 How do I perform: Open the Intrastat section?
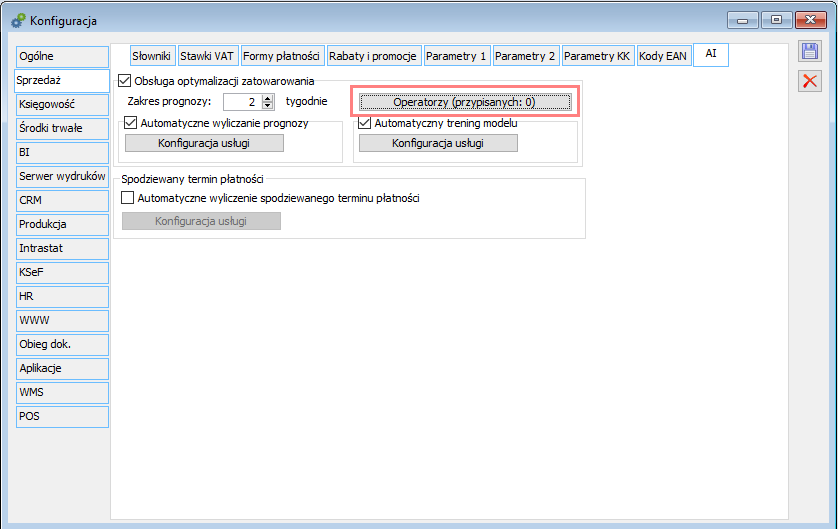coord(63,249)
